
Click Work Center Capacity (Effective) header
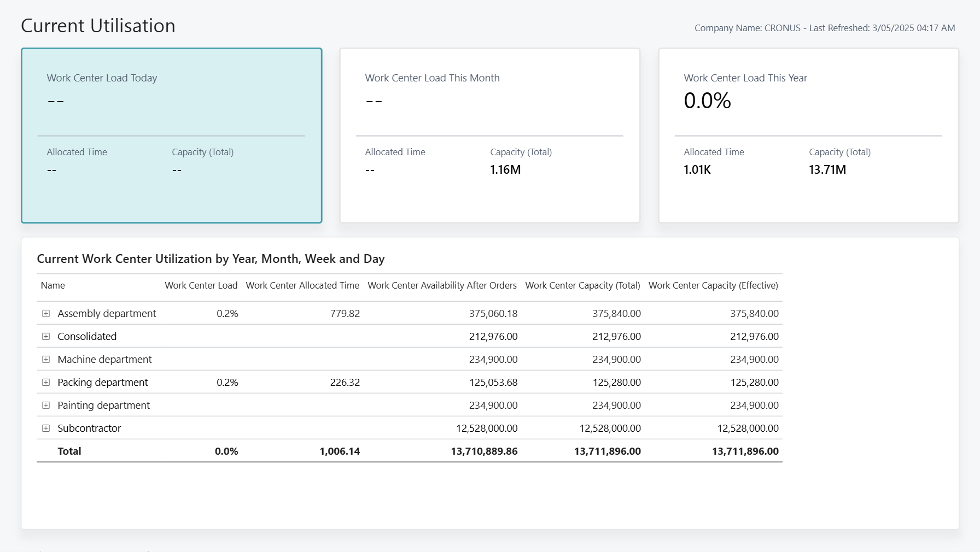tap(713, 285)
